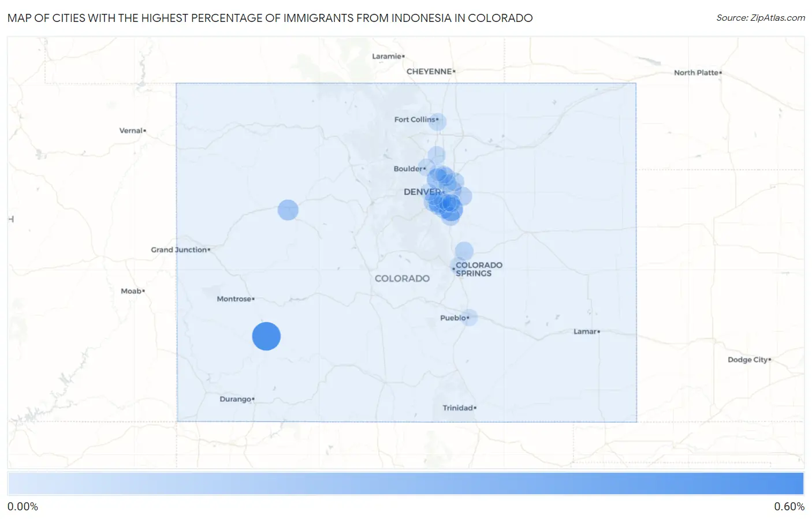The image size is (812, 519).
Task: Click the Trinidad city label
Action: [x=458, y=408]
